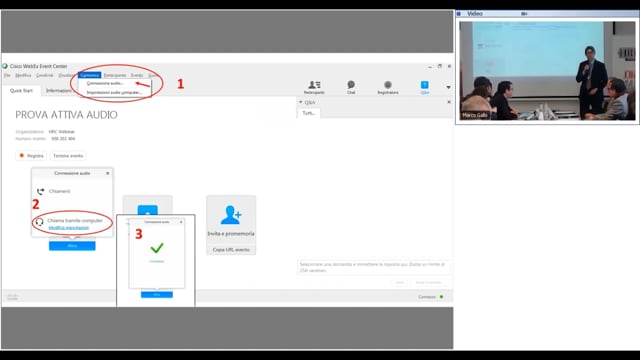Select the Q&A panel icon
Screen dimensions: 640x360
424,84
